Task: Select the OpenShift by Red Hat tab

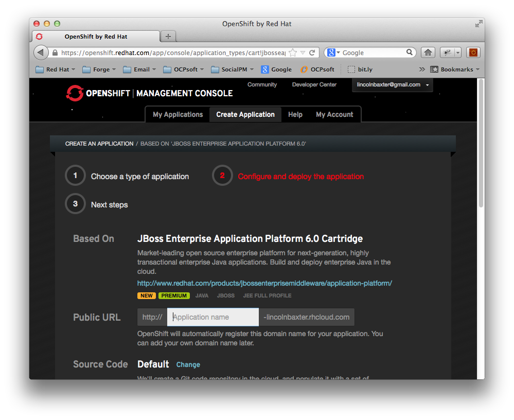Action: [96, 37]
